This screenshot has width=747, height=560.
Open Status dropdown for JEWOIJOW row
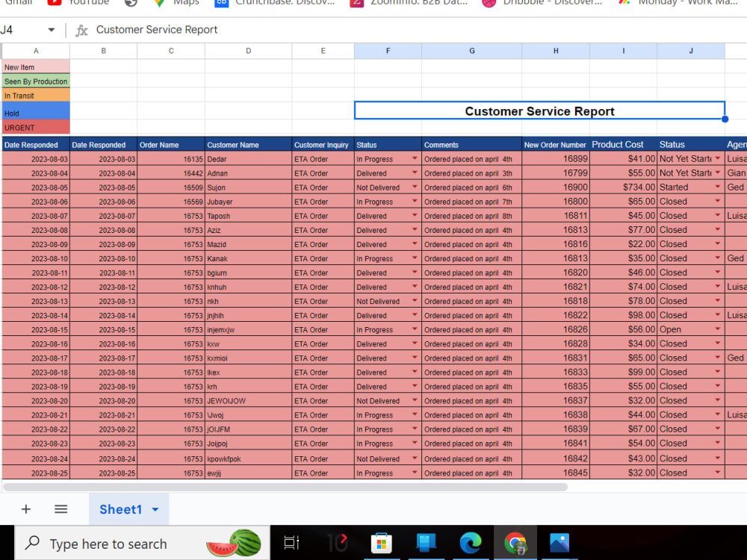click(x=415, y=400)
